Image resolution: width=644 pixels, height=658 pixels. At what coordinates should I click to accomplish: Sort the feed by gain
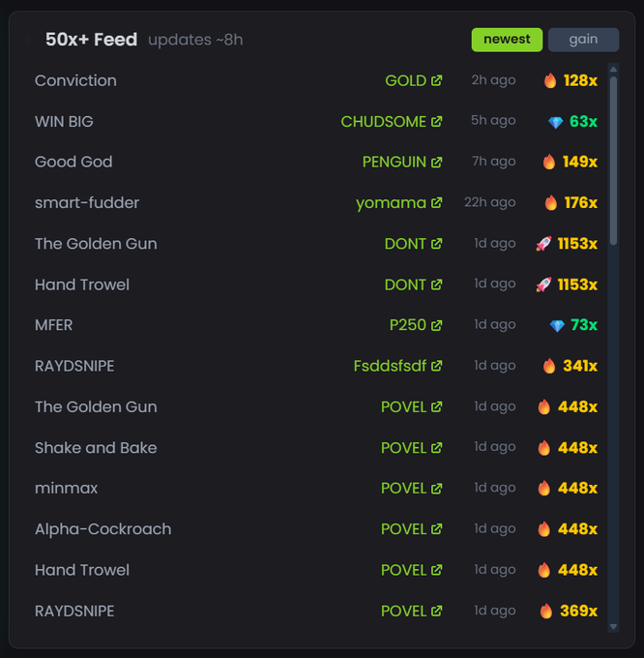(x=583, y=40)
